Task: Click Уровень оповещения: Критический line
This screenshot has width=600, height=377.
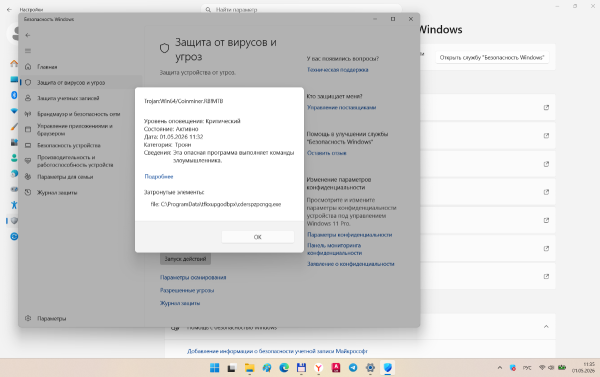Action: [192, 121]
